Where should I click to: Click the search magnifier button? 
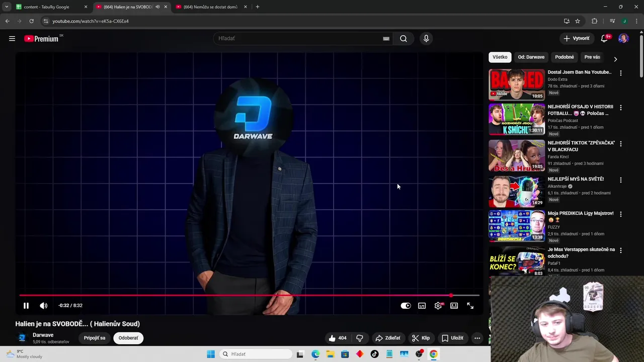[404, 39]
